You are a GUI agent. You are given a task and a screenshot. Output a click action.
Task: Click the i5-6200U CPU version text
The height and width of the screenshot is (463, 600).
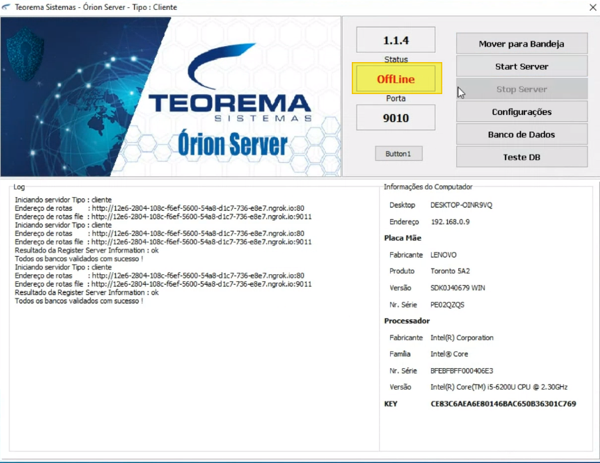pyautogui.click(x=499, y=387)
